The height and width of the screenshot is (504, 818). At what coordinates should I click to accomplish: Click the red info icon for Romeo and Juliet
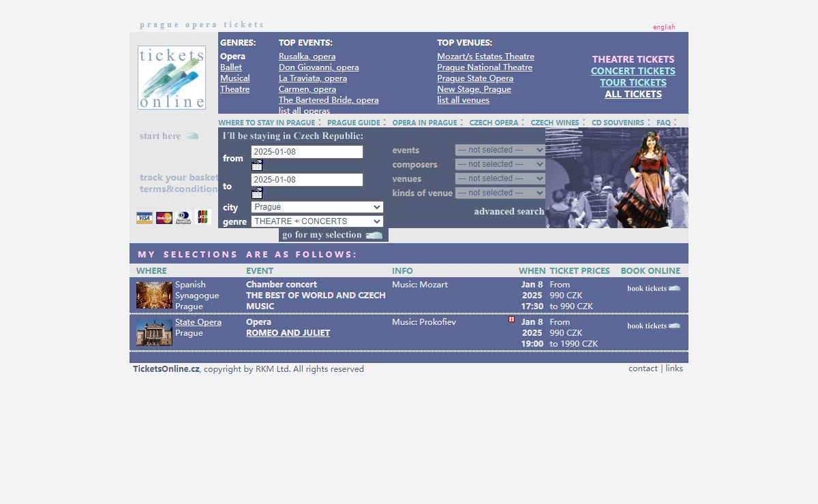(512, 319)
